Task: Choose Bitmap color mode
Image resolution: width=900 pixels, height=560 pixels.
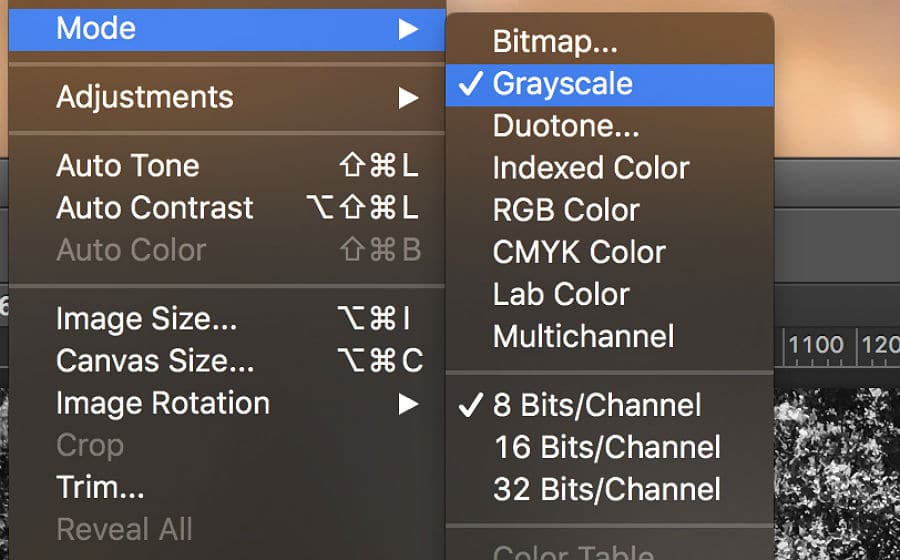Action: click(555, 41)
